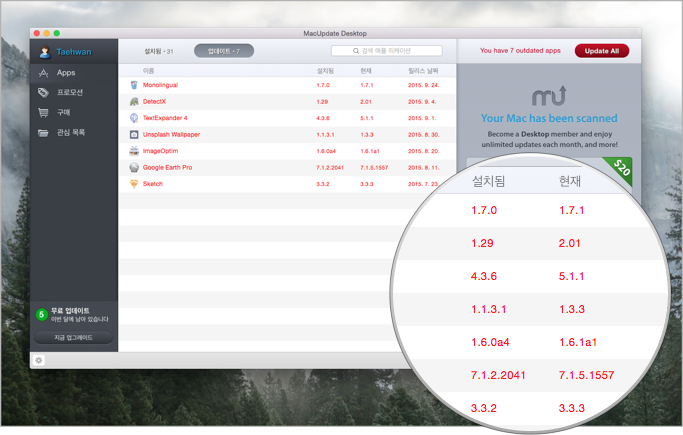Sort by the 현재 column header

pyautogui.click(x=366, y=71)
